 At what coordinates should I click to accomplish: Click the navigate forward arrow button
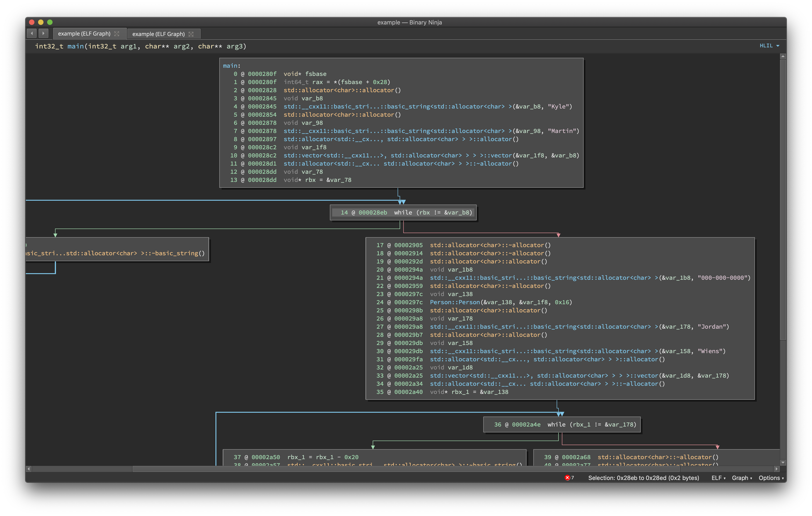43,33
